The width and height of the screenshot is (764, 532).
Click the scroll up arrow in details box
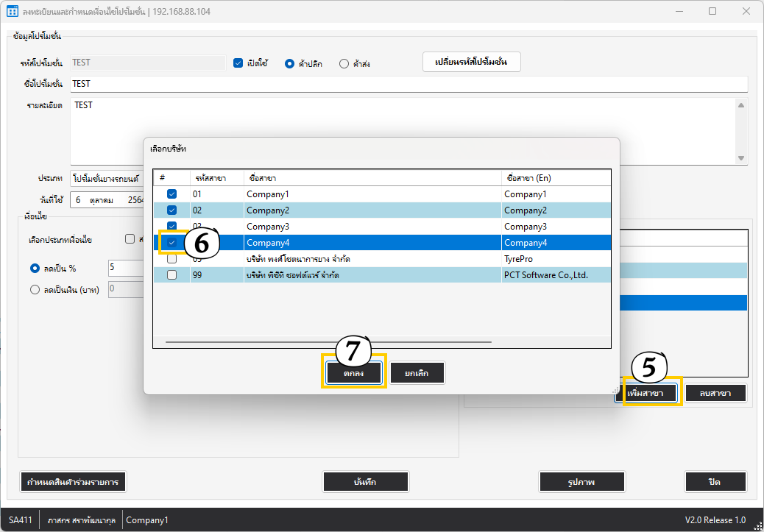click(x=741, y=105)
